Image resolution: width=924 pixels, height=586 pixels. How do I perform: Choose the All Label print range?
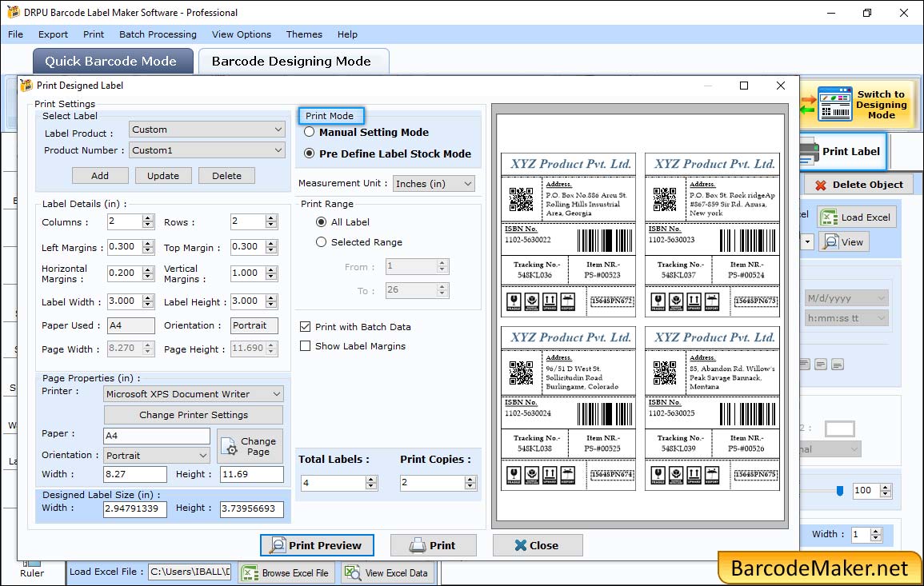(321, 222)
